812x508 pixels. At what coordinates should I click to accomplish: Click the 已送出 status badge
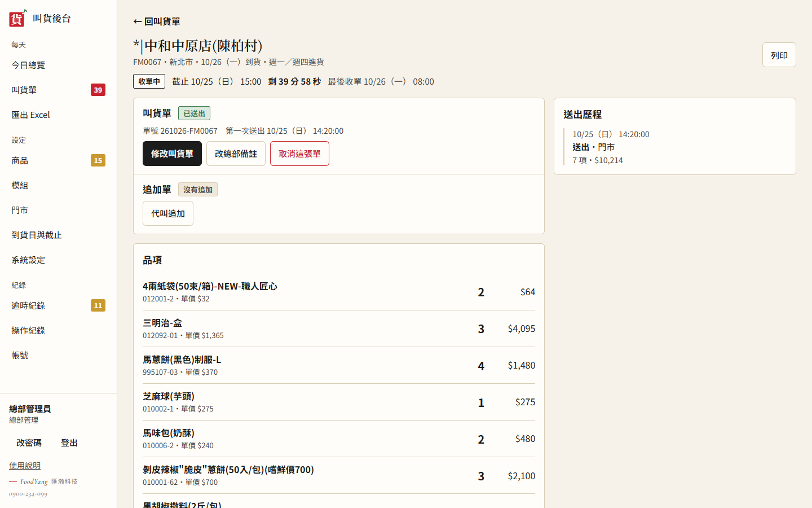(194, 113)
